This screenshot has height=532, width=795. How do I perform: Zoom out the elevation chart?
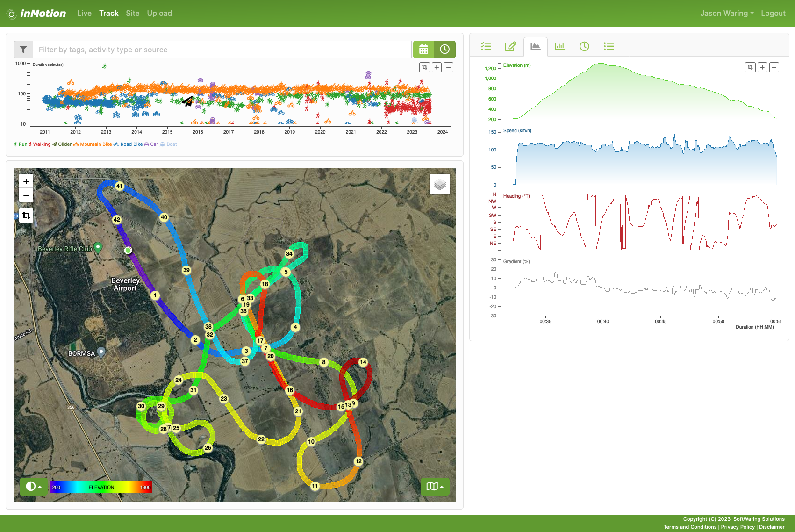pyautogui.click(x=774, y=67)
